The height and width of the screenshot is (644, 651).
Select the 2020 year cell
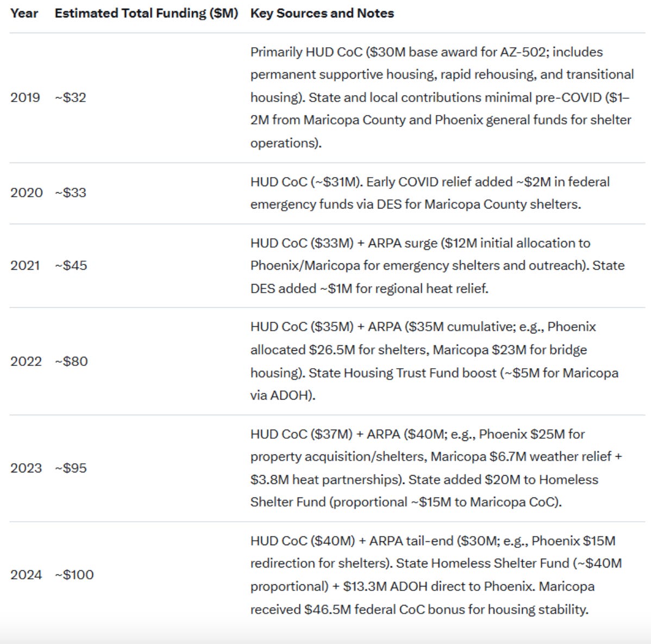pyautogui.click(x=26, y=193)
